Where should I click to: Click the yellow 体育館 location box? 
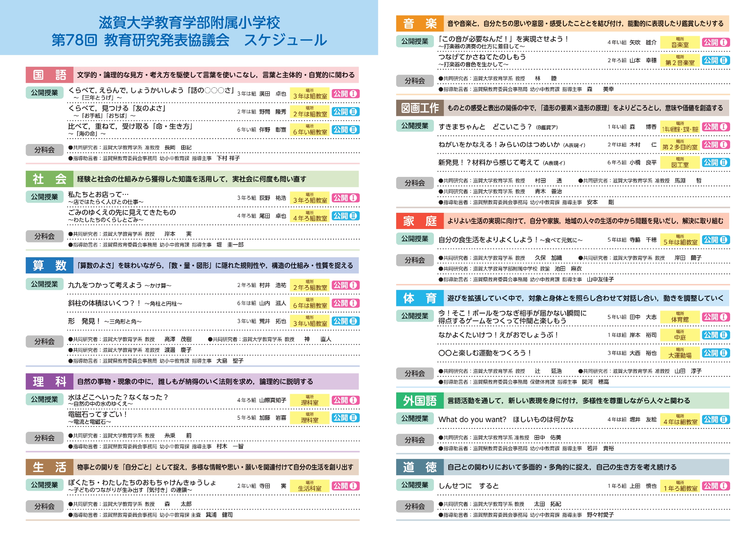pyautogui.click(x=680, y=317)
